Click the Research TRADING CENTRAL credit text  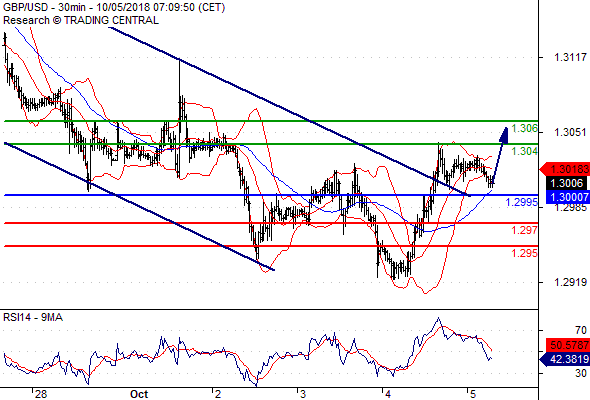tap(81, 20)
